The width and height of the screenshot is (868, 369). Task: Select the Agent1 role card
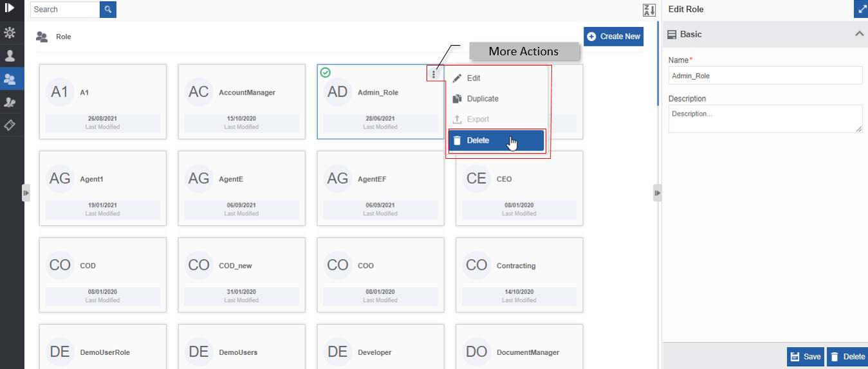[103, 188]
